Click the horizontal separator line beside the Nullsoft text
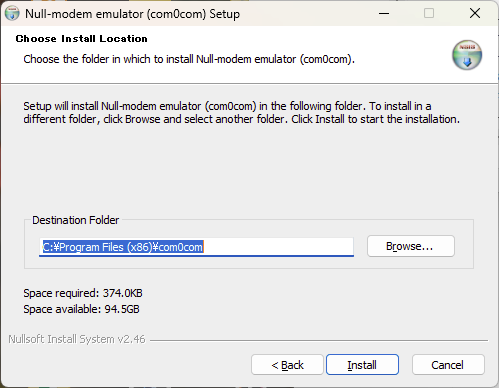Viewport: 499px width, 388px height. coord(319,340)
